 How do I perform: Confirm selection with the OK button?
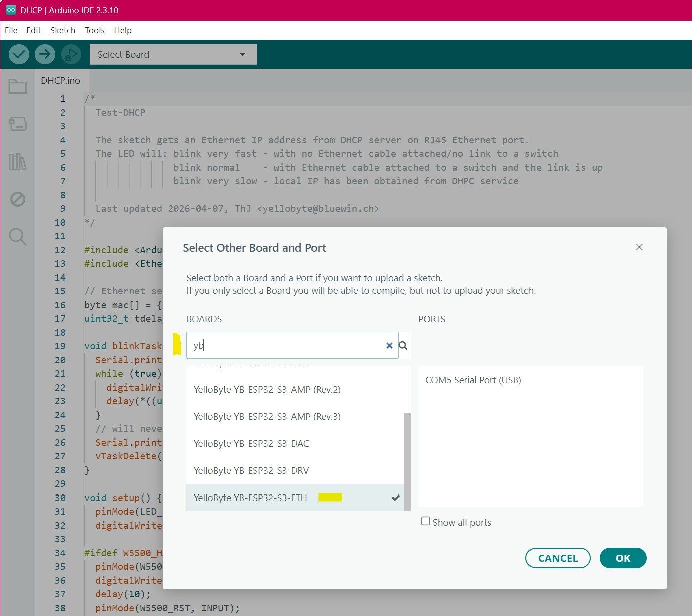[623, 558]
